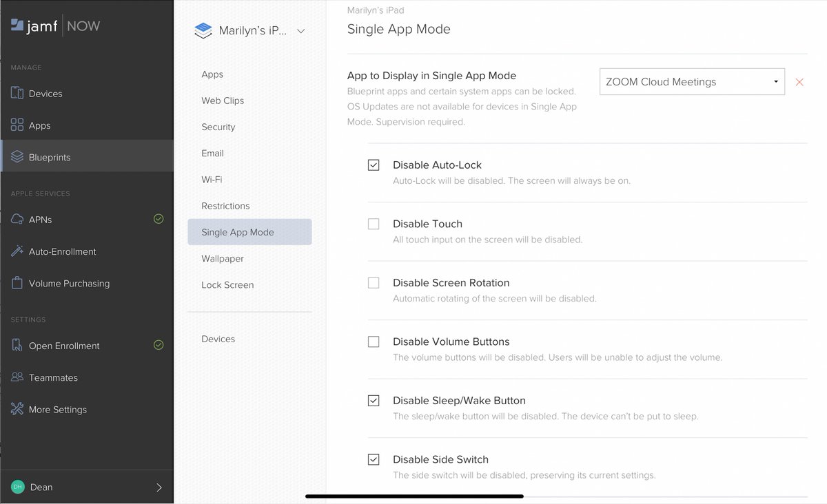Uncheck Disable Sleep/Wake Button
The height and width of the screenshot is (504, 827).
(374, 401)
